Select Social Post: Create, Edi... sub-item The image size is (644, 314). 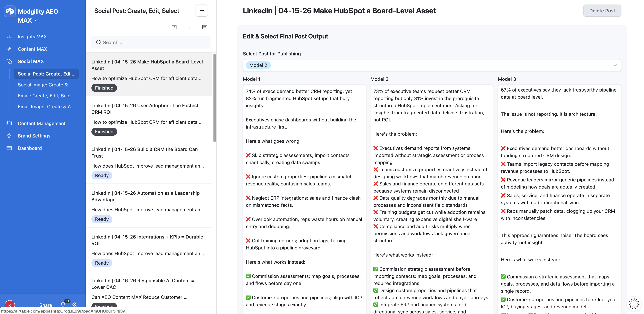[46, 74]
